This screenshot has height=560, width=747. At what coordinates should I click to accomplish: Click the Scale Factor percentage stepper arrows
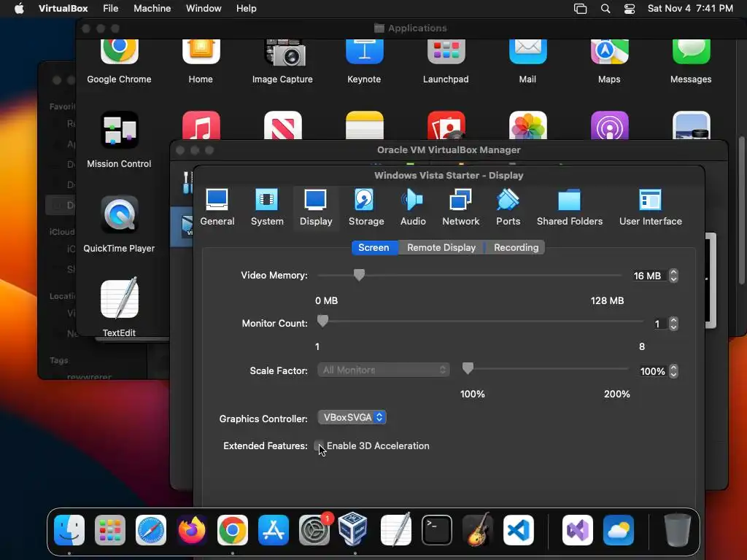coord(673,371)
